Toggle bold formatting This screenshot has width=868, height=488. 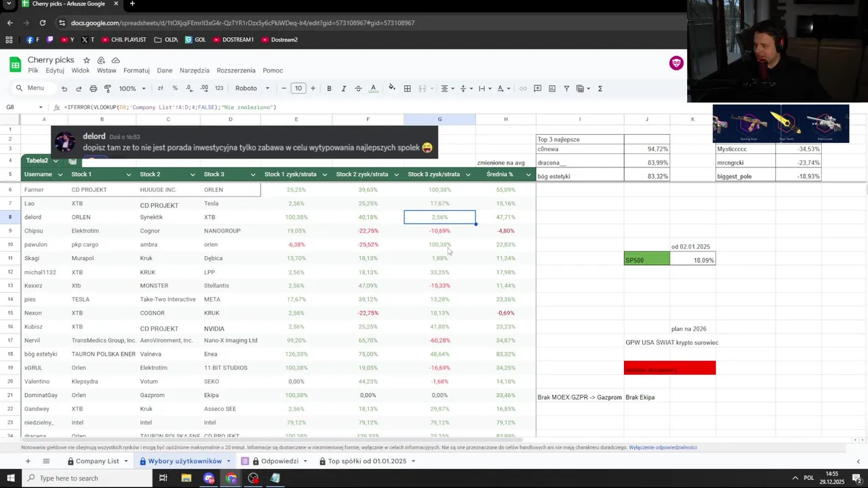(x=329, y=88)
